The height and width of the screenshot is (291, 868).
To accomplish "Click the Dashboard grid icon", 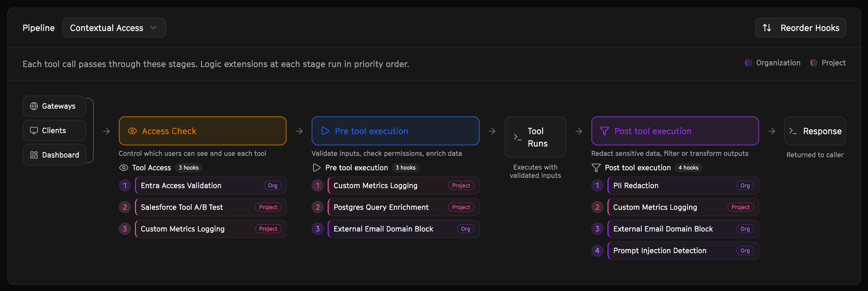I will 34,155.
